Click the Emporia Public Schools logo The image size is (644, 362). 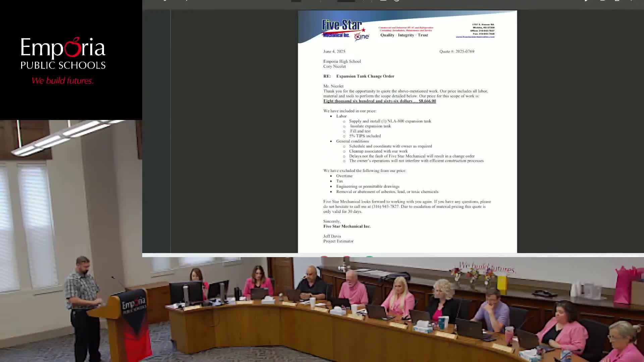point(63,54)
